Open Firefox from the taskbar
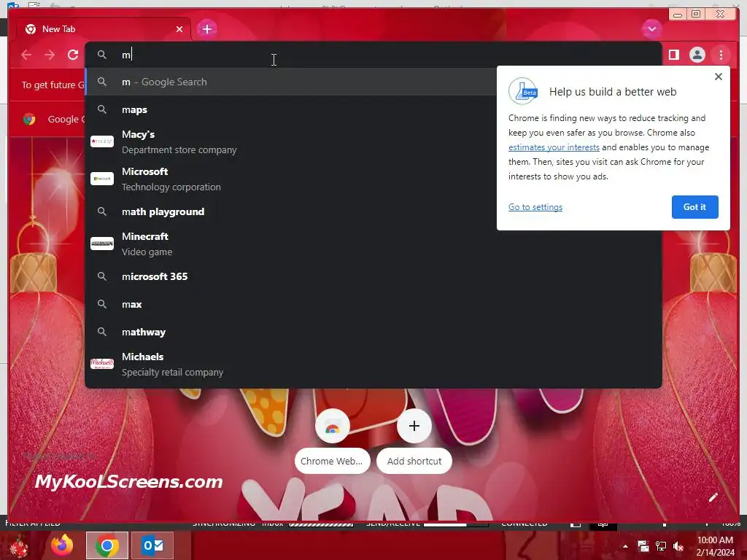This screenshot has height=560, width=747. point(62,545)
